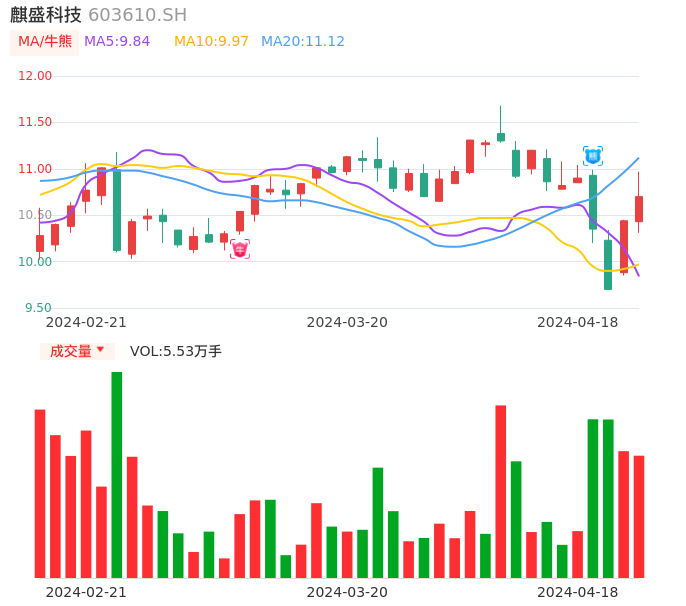Screen dimensions: 686x606
Task: Click the 2024-03-20 date under price chart
Action: point(347,322)
